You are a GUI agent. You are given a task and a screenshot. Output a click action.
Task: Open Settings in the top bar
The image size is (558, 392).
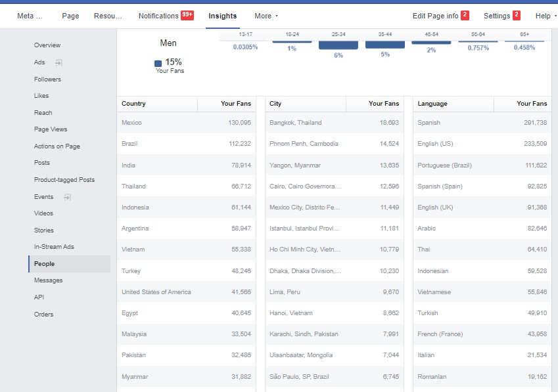coord(497,16)
